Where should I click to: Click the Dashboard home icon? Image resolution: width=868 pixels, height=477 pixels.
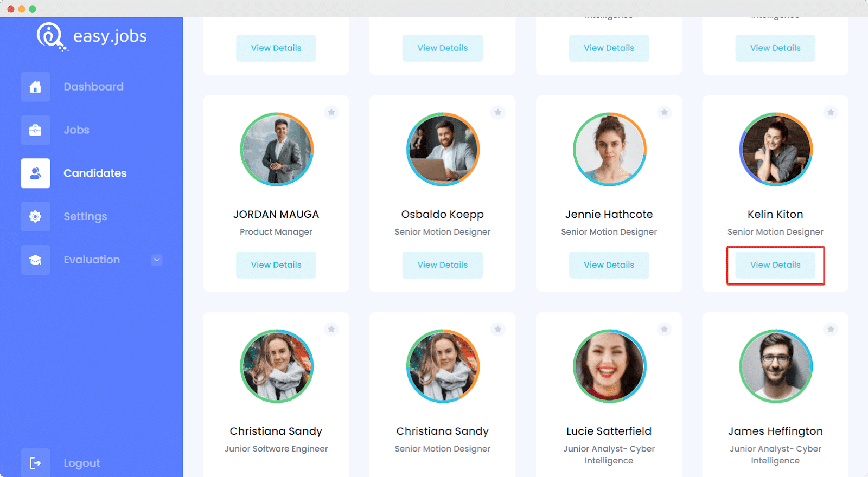[35, 87]
